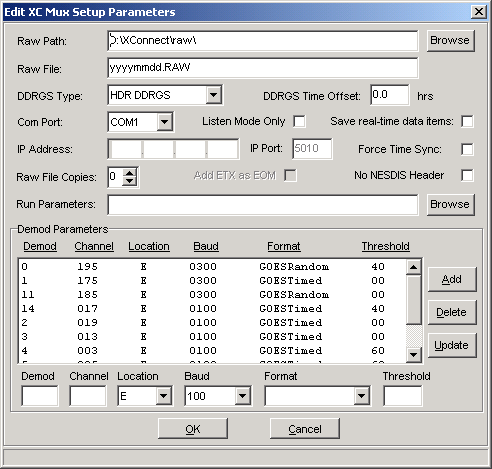The width and height of the screenshot is (492, 469).
Task: Open the Baud dropdown showing 100
Action: [x=242, y=396]
